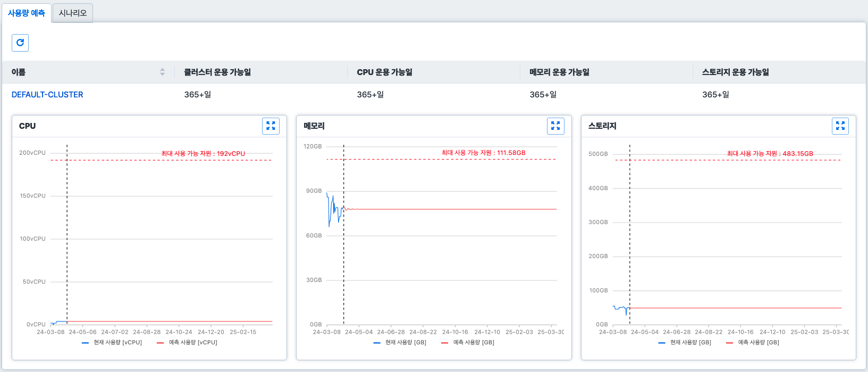The width and height of the screenshot is (868, 372).
Task: Click the 메모리 운용 가능일 column header
Action: pos(559,72)
